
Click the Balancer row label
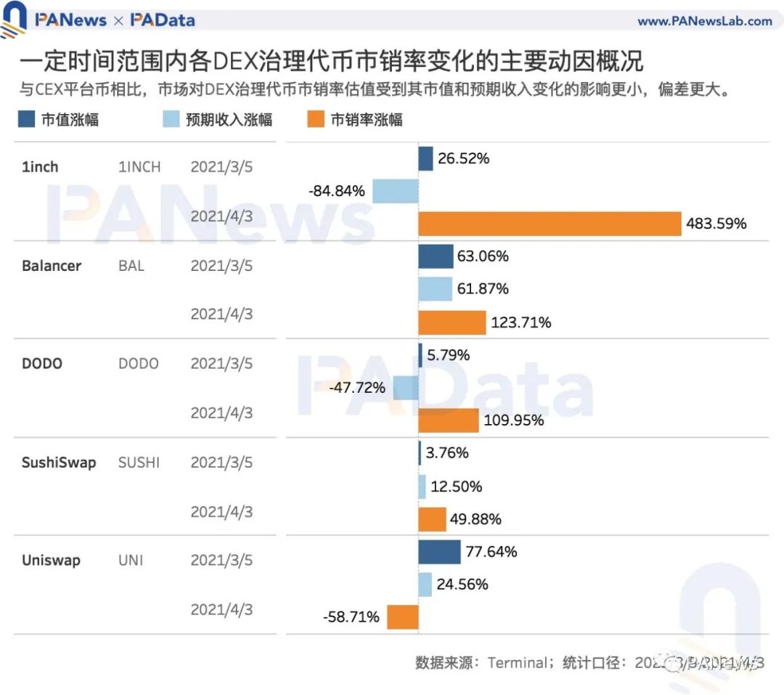(52, 266)
